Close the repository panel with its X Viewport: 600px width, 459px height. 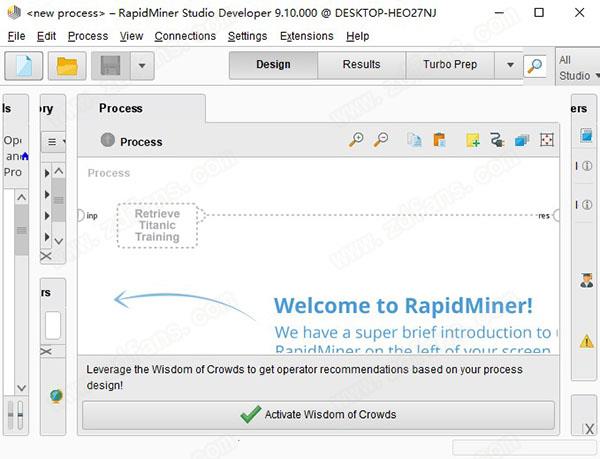click(46, 256)
